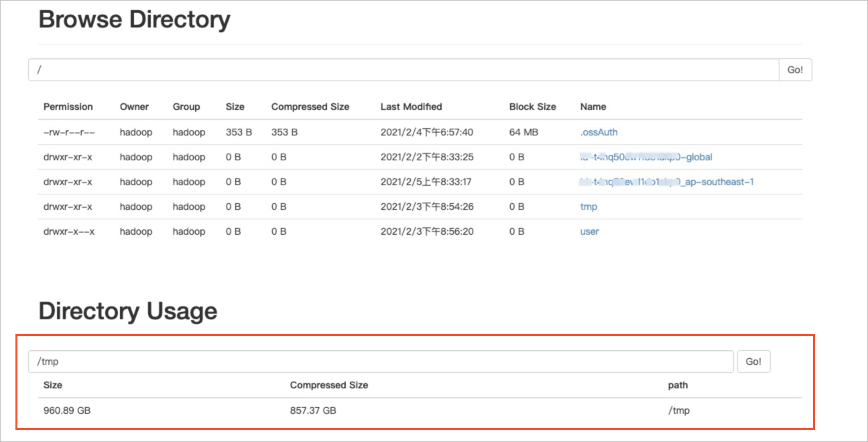Click the Block Size column header
868x442 pixels.
pos(533,107)
